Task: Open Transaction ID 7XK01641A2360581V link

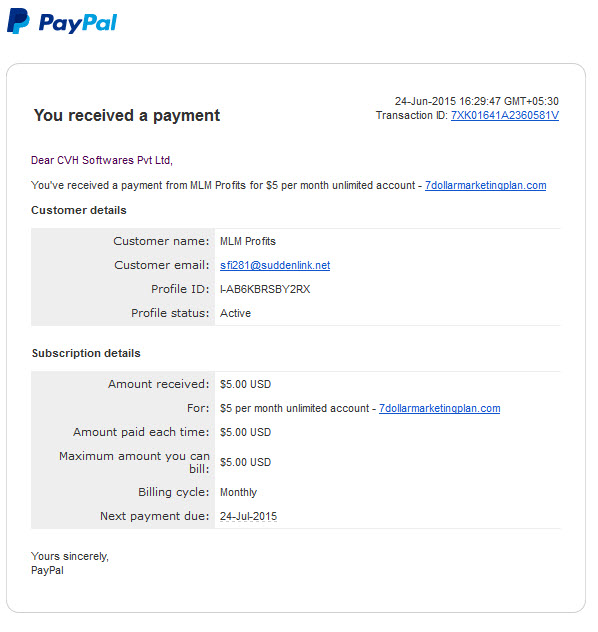Action: pos(505,116)
